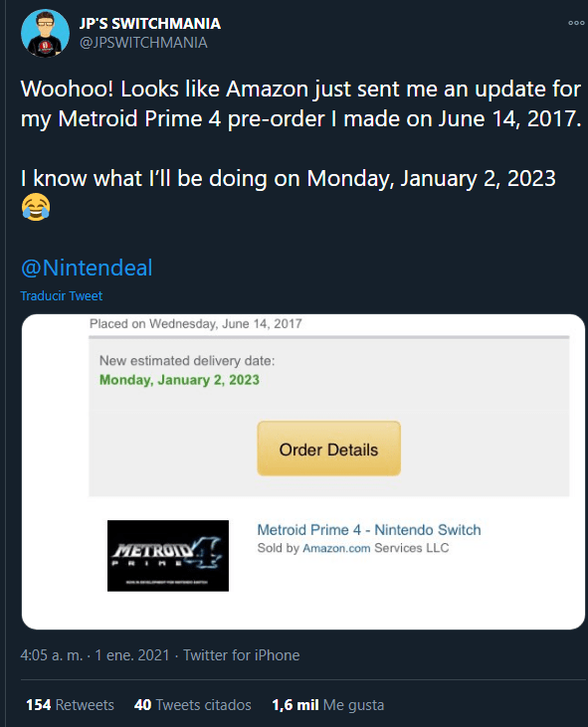Click the green Monday, January 2, 2023 date
The image size is (588, 727).
pos(179,380)
